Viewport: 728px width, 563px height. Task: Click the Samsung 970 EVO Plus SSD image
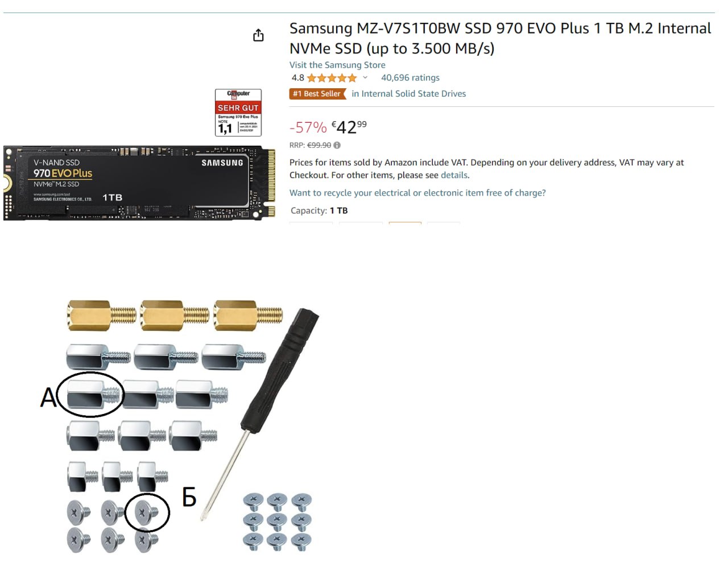(139, 183)
